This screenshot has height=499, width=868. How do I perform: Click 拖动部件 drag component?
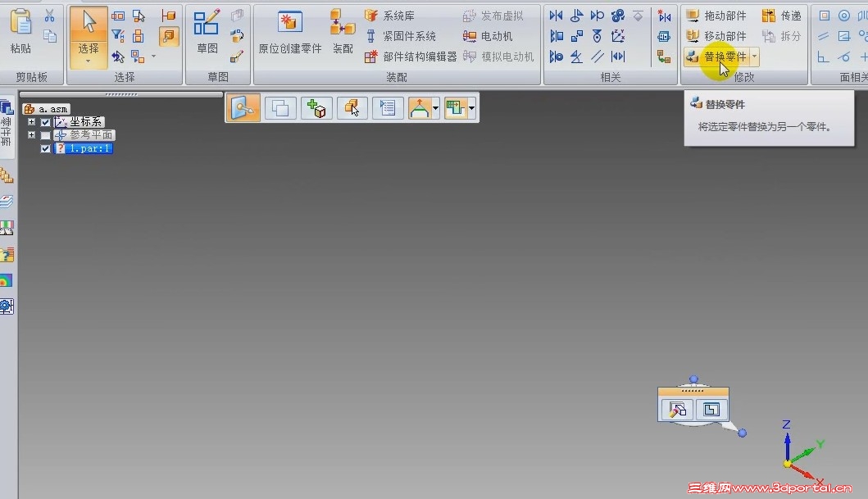[x=716, y=16]
